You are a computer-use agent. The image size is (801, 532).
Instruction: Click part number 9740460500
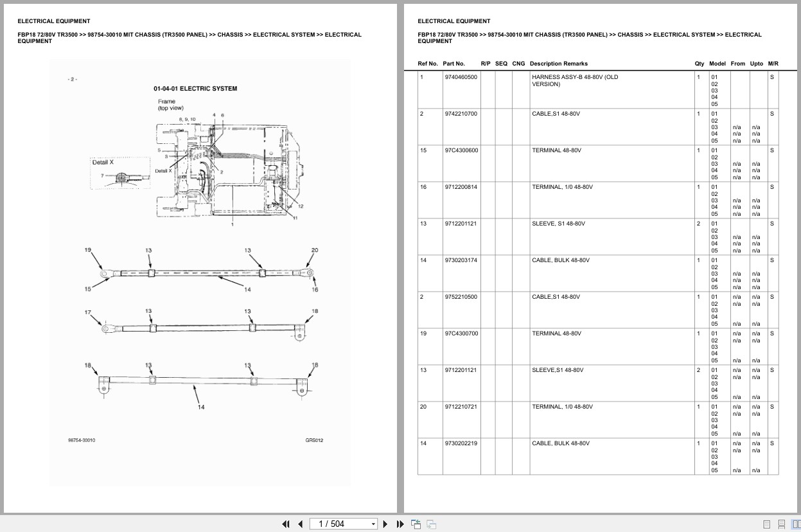[461, 77]
